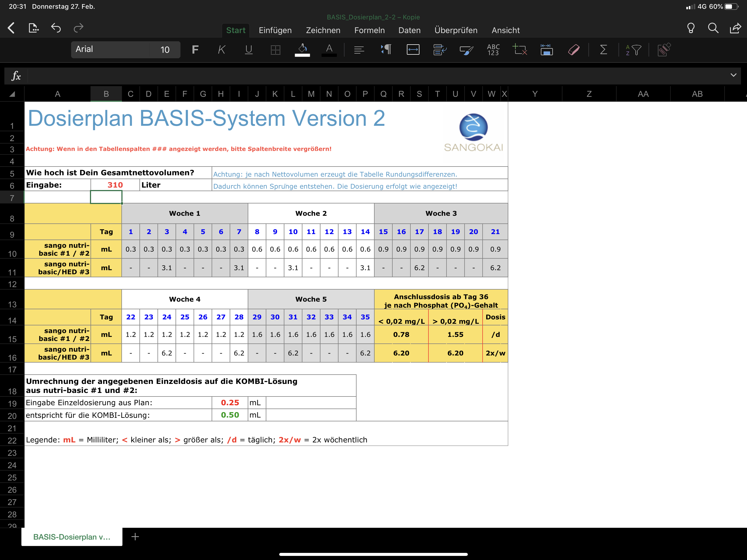Open the cell borders tool

click(x=276, y=50)
